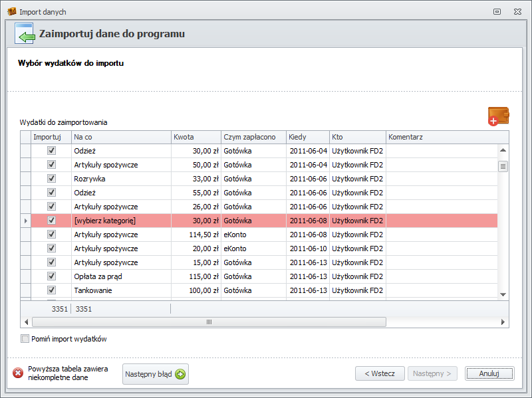Uncheck import for the Rozrywka row
Screen dimensions: 532x398
point(51,179)
